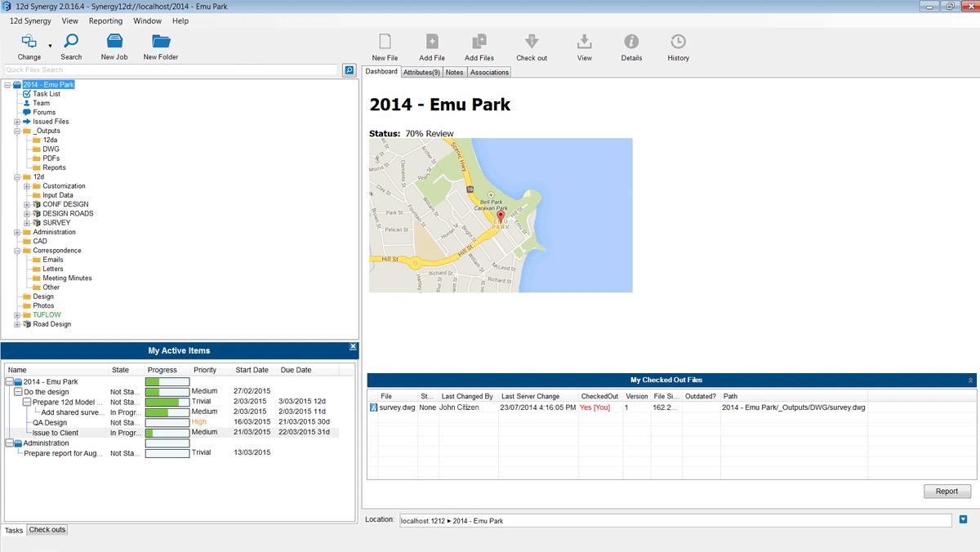Click the Team person icon

(x=27, y=103)
